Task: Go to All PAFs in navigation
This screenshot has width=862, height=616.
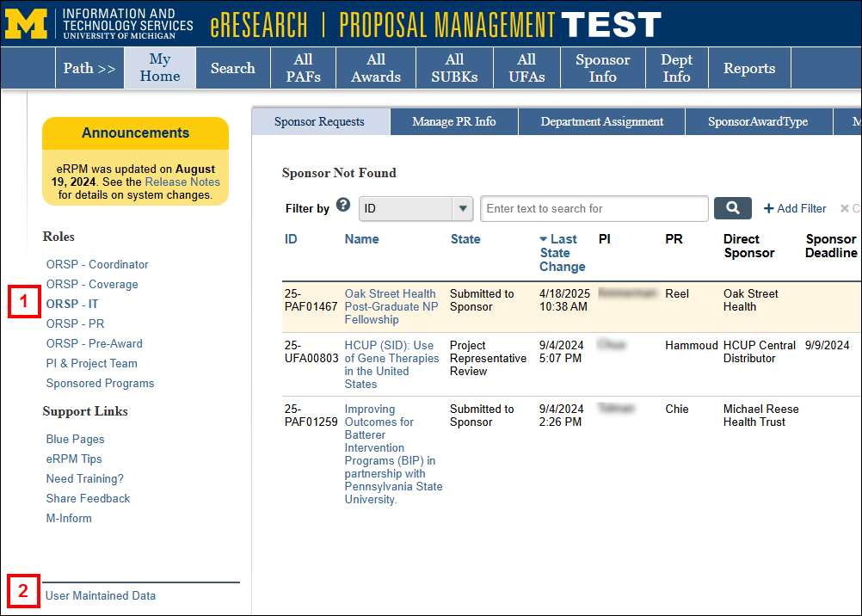Action: (303, 68)
